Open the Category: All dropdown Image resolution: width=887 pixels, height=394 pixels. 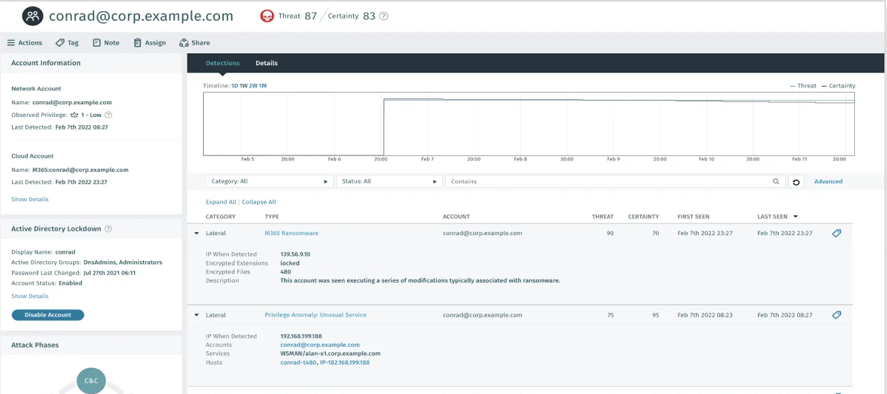click(269, 182)
